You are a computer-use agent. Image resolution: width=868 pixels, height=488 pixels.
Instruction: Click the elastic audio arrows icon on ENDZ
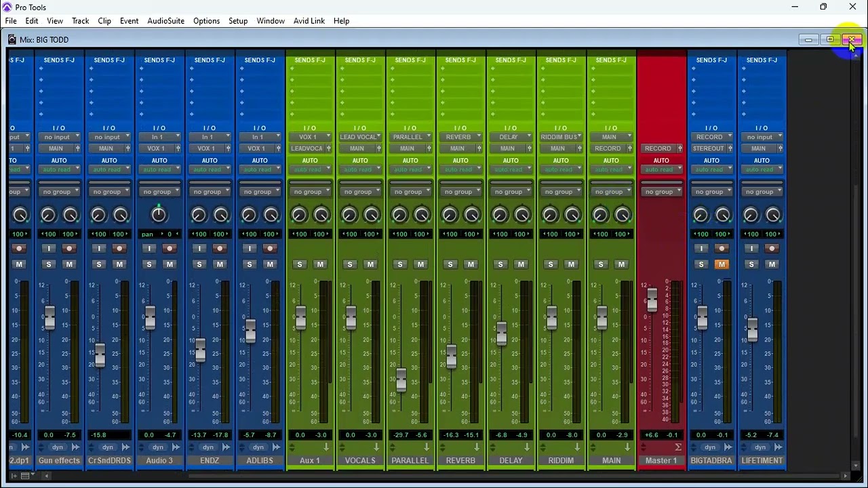pyautogui.click(x=226, y=447)
